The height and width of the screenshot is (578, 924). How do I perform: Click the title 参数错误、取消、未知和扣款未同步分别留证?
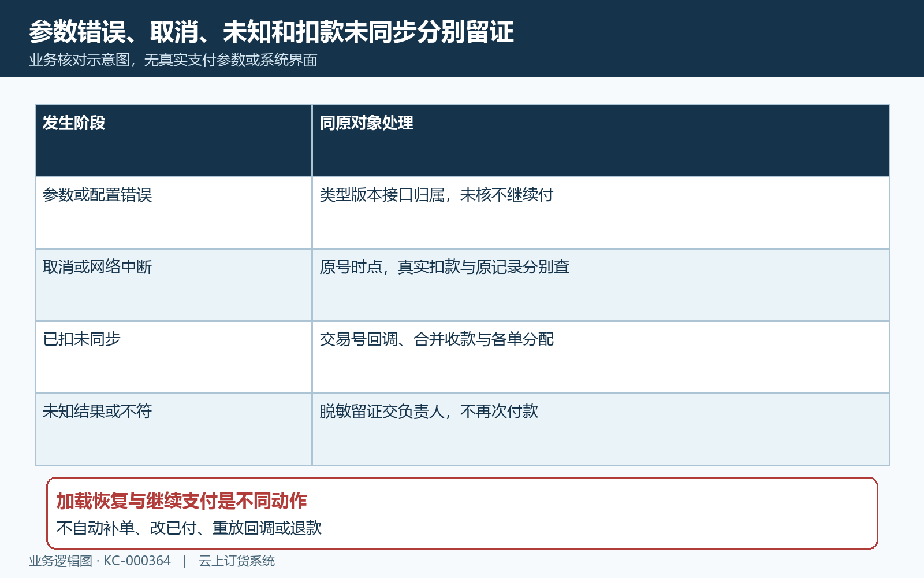click(x=271, y=32)
